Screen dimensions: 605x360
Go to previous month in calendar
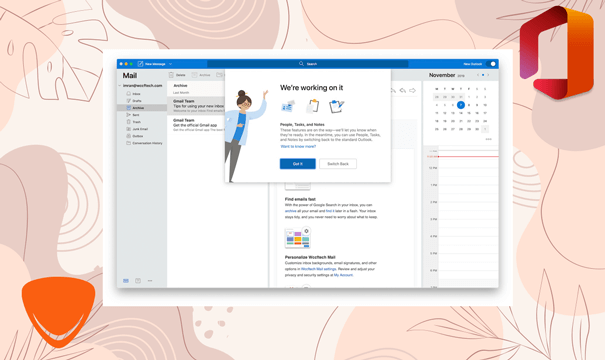pos(478,75)
